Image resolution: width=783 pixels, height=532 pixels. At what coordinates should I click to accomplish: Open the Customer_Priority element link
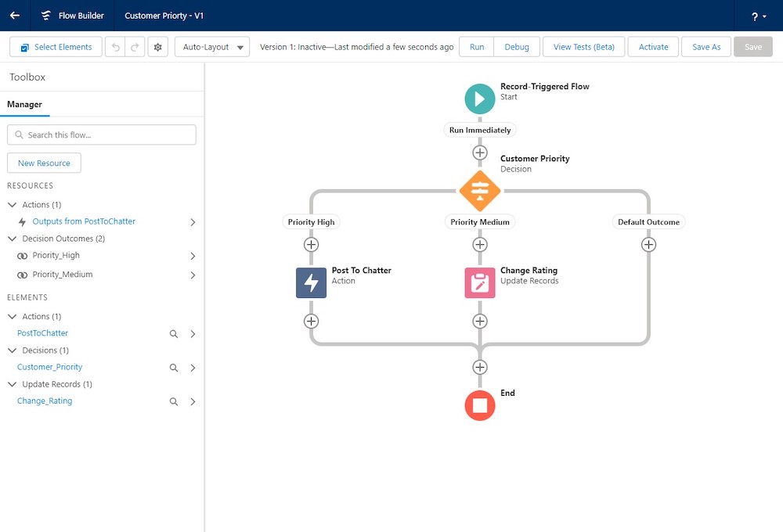coord(49,367)
